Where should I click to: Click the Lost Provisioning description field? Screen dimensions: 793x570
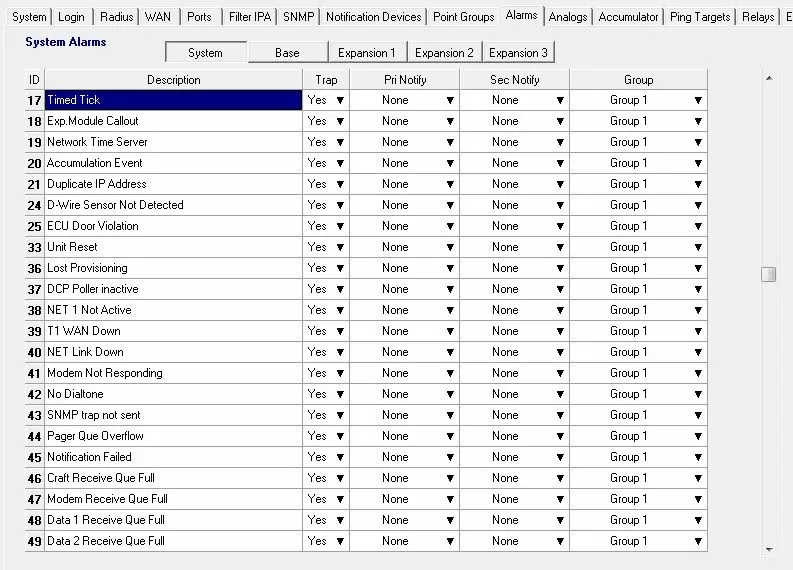[x=173, y=268]
